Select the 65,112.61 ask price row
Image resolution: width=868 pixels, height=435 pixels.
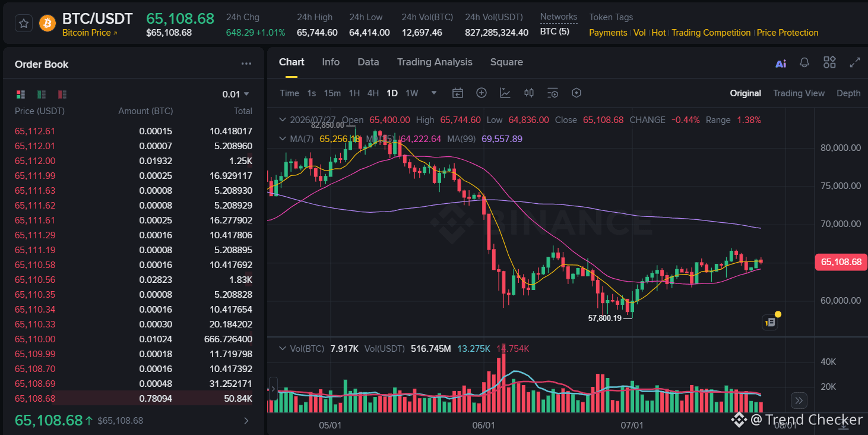[134, 131]
